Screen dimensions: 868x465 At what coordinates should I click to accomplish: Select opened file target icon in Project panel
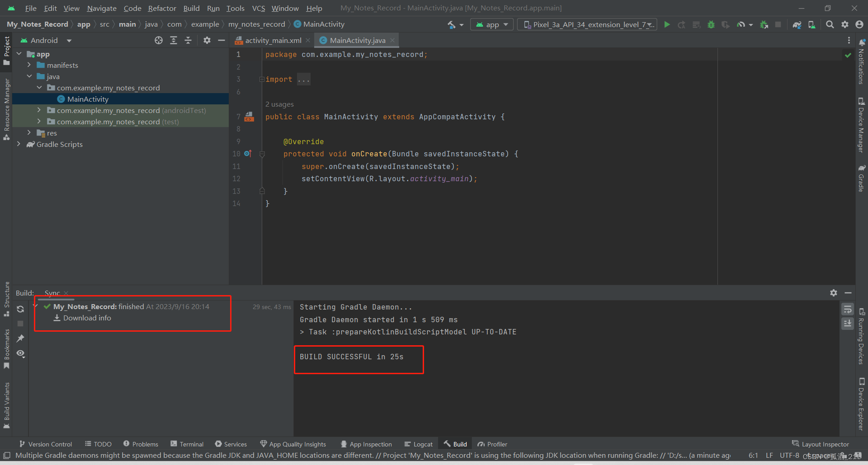[159, 40]
